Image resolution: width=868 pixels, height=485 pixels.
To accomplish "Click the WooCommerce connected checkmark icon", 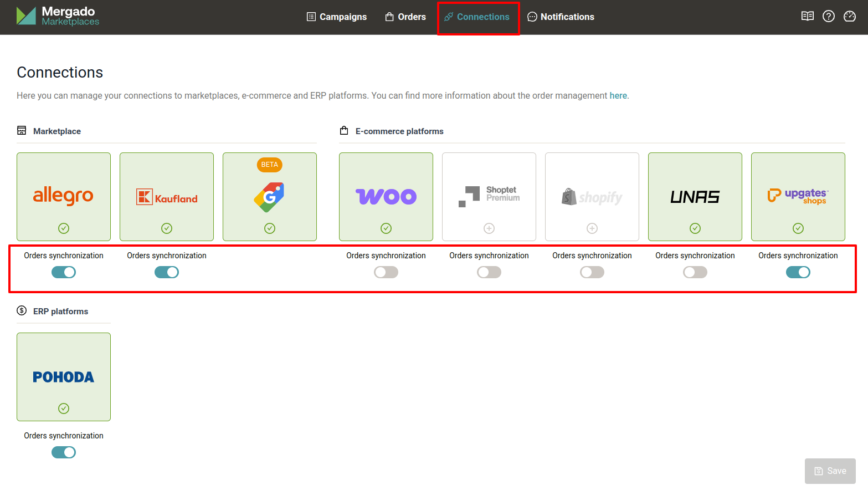I will click(386, 228).
